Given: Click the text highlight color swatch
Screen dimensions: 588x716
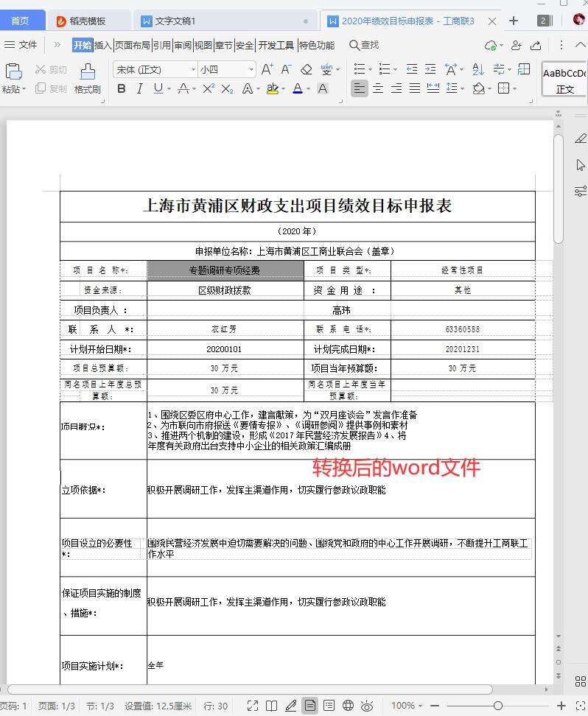Looking at the screenshot, I should tap(273, 88).
